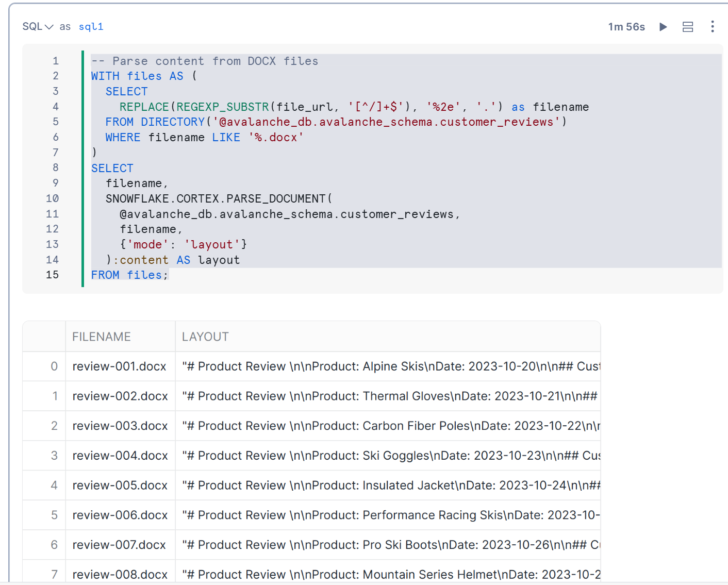Select the Thermal Gloves layout cell
This screenshot has height=585, width=728.
pyautogui.click(x=387, y=396)
